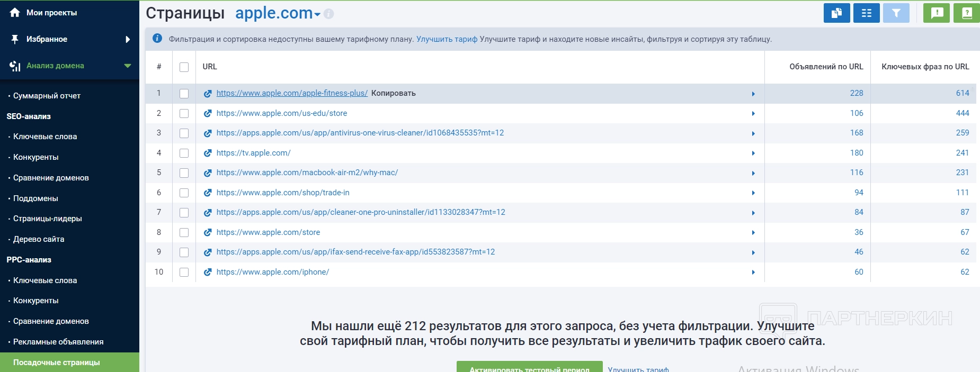Click the home icon beside Мои проекты

click(x=15, y=12)
